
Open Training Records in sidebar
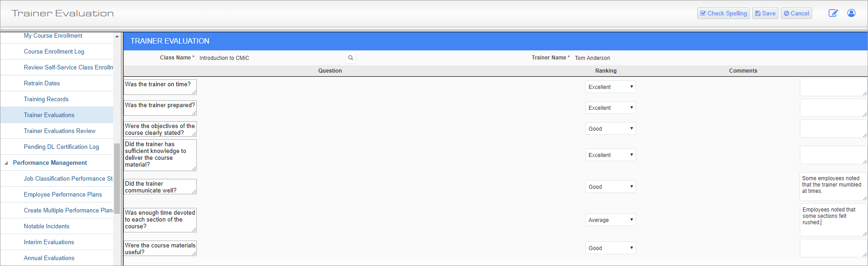46,99
